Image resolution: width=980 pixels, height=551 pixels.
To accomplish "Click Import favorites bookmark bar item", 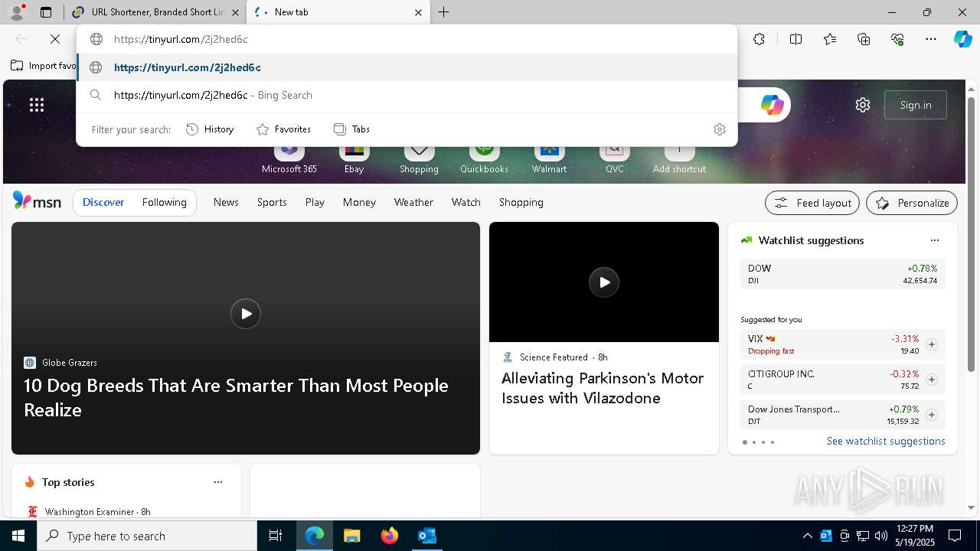I will (44, 66).
